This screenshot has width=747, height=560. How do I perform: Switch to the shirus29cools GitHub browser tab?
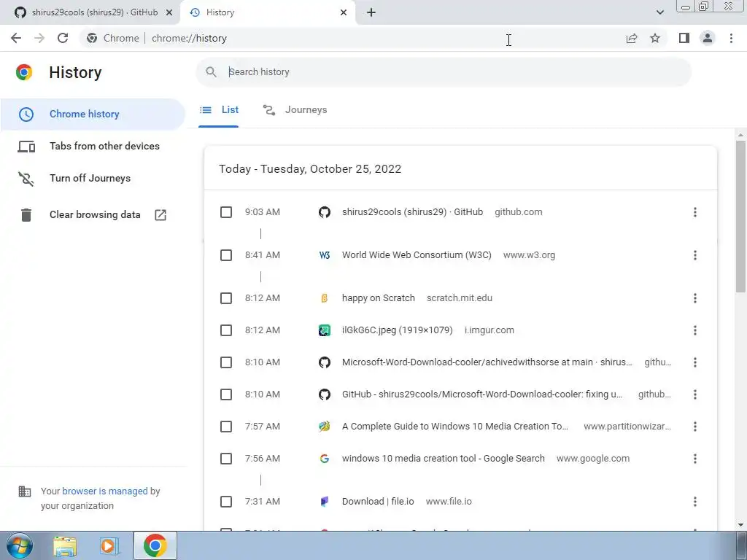pyautogui.click(x=90, y=12)
